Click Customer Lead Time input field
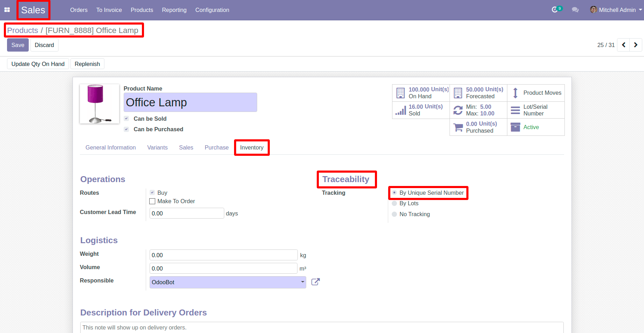The width and height of the screenshot is (644, 333). pyautogui.click(x=187, y=213)
